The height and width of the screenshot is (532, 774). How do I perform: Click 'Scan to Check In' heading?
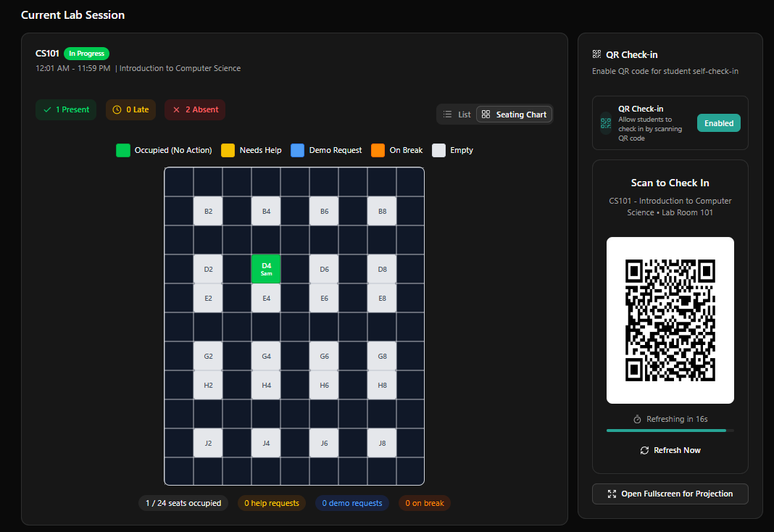670,183
